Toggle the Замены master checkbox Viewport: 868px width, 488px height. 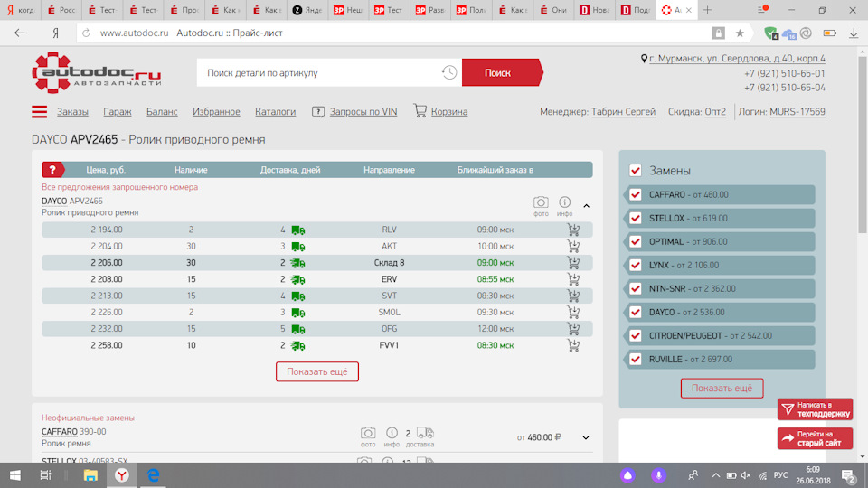pos(636,171)
